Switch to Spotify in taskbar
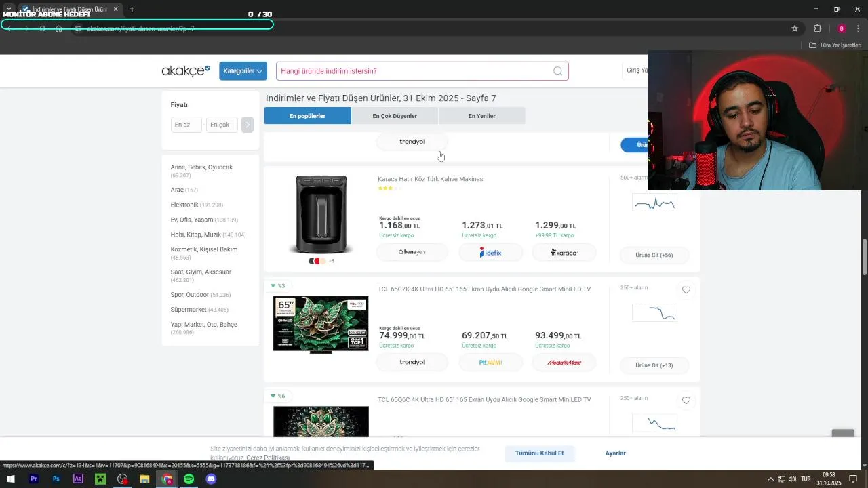The height and width of the screenshot is (488, 868). 189,479
